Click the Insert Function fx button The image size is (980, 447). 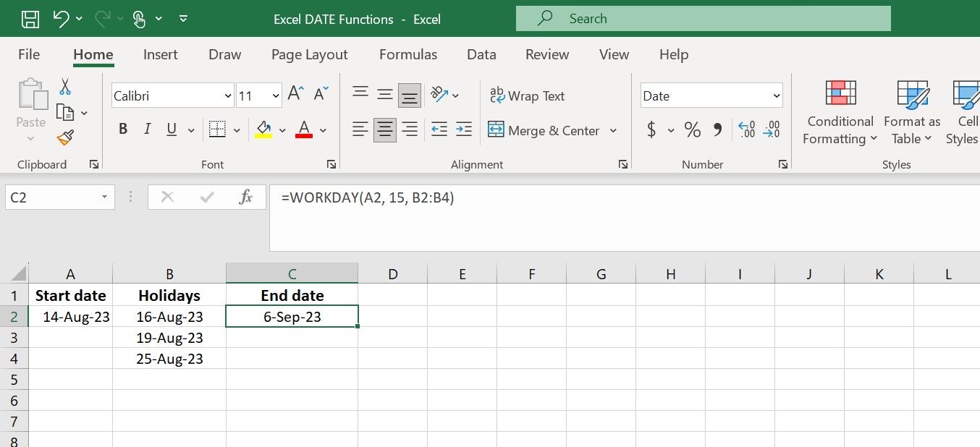click(246, 197)
